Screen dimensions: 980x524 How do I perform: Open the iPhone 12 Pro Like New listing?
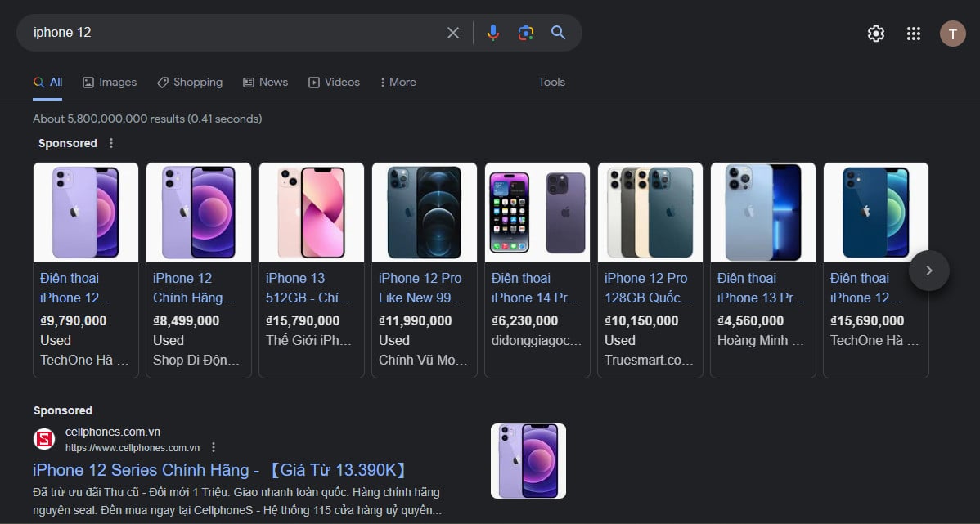pyautogui.click(x=420, y=288)
